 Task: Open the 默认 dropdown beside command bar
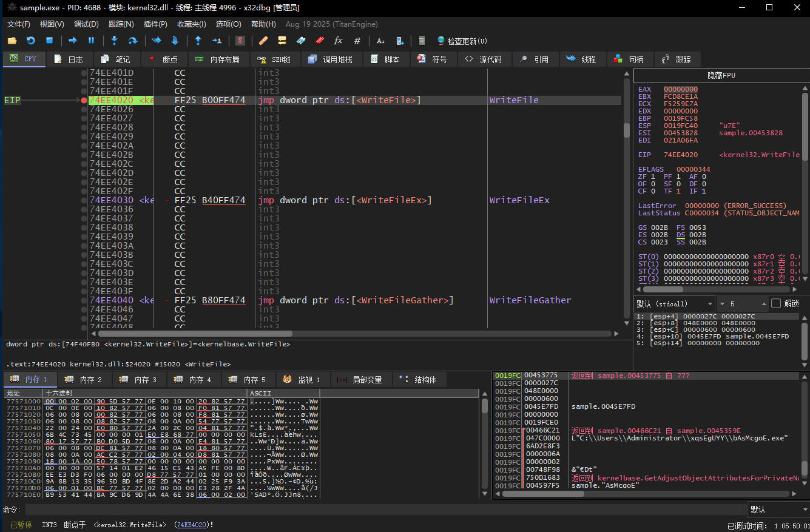pyautogui.click(x=778, y=510)
